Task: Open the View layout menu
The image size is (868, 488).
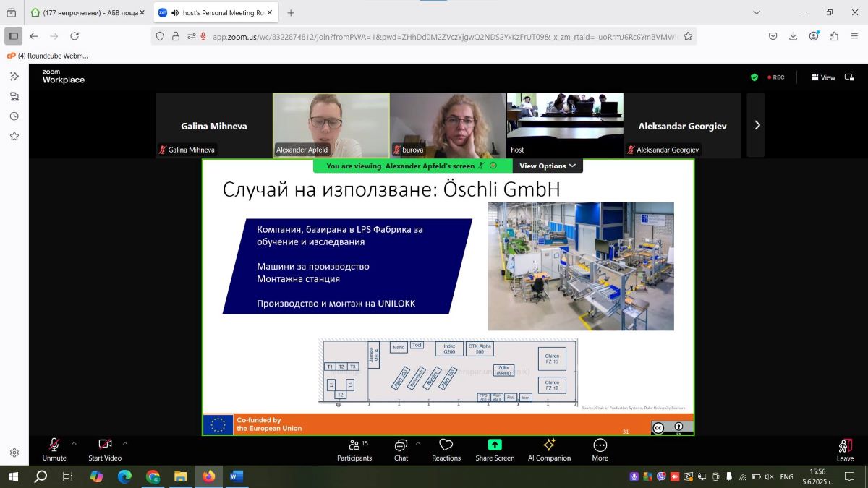Action: [823, 77]
